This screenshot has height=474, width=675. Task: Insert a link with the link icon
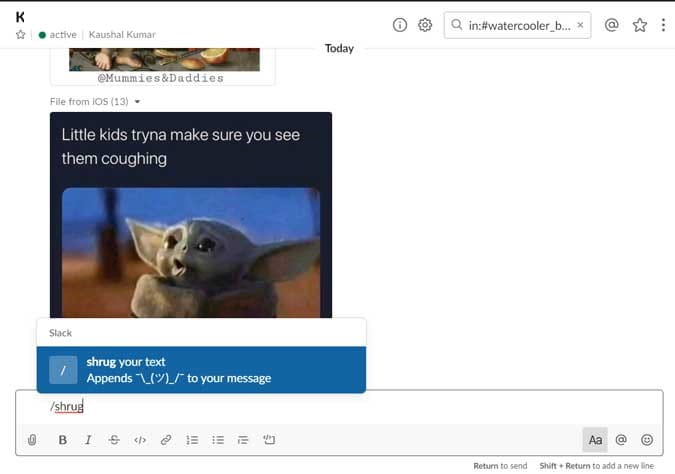point(166,440)
